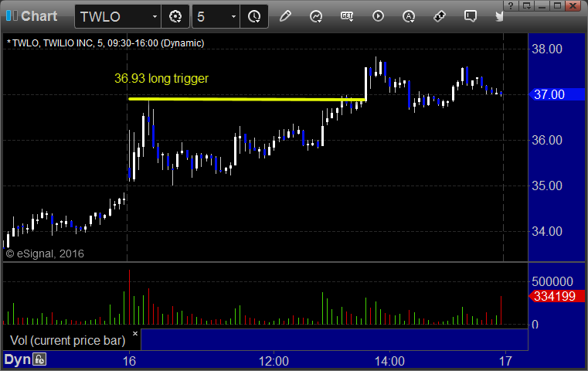Open the studies chart-line menu

pos(316,16)
